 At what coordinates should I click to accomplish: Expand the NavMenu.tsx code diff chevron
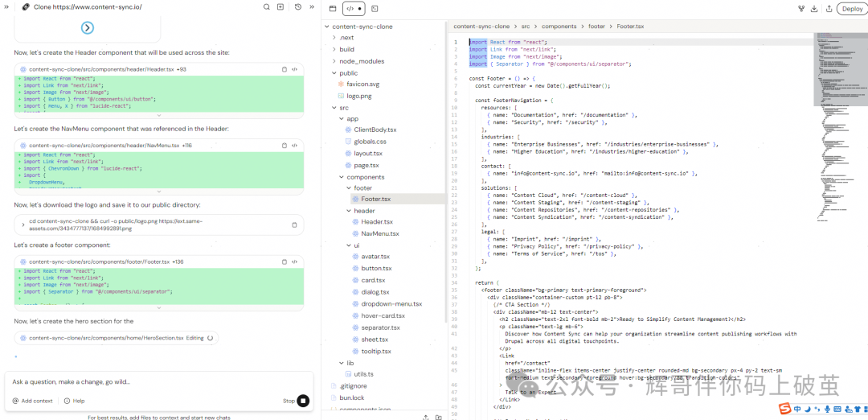tap(158, 191)
